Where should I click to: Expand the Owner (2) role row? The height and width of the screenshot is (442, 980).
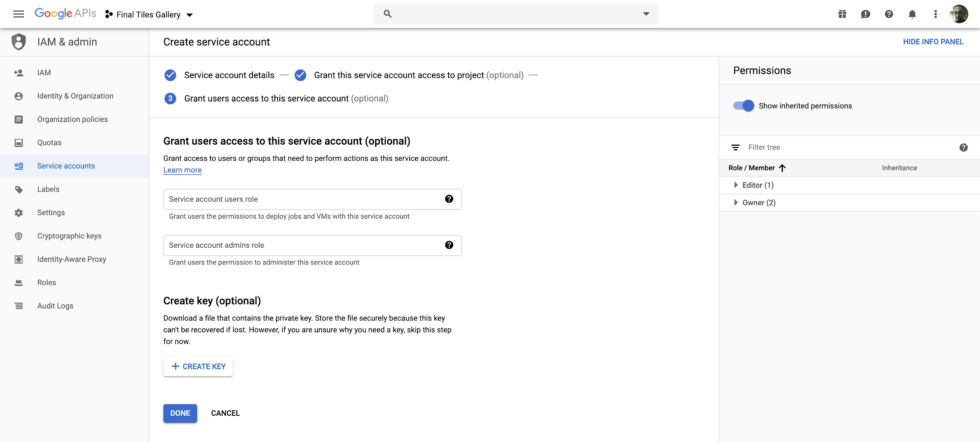click(736, 203)
